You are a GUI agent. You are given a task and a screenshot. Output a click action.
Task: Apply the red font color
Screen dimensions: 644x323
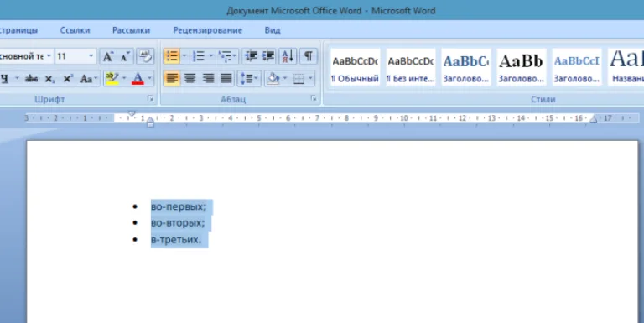pyautogui.click(x=138, y=78)
